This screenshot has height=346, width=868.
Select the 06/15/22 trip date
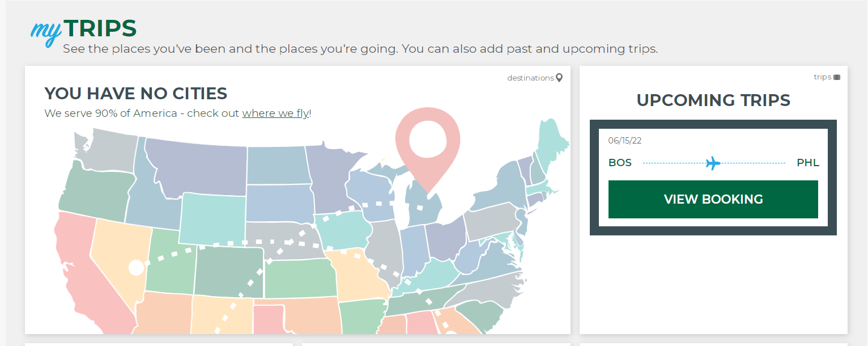625,141
